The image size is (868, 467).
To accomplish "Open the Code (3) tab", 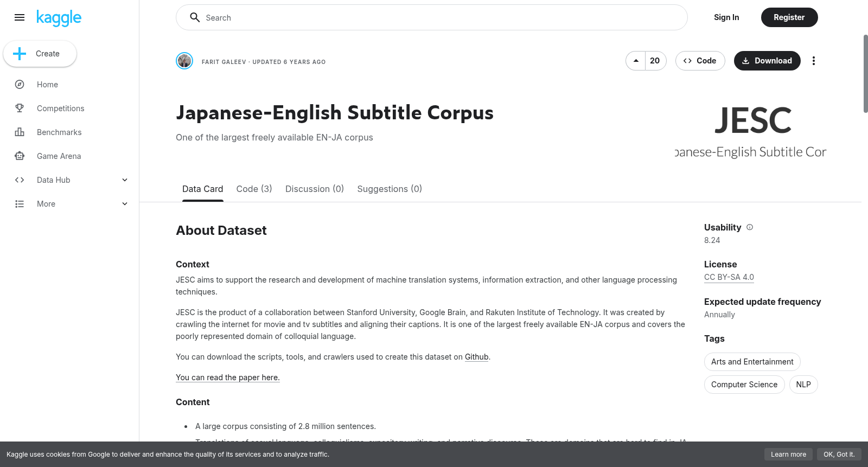I will (254, 189).
